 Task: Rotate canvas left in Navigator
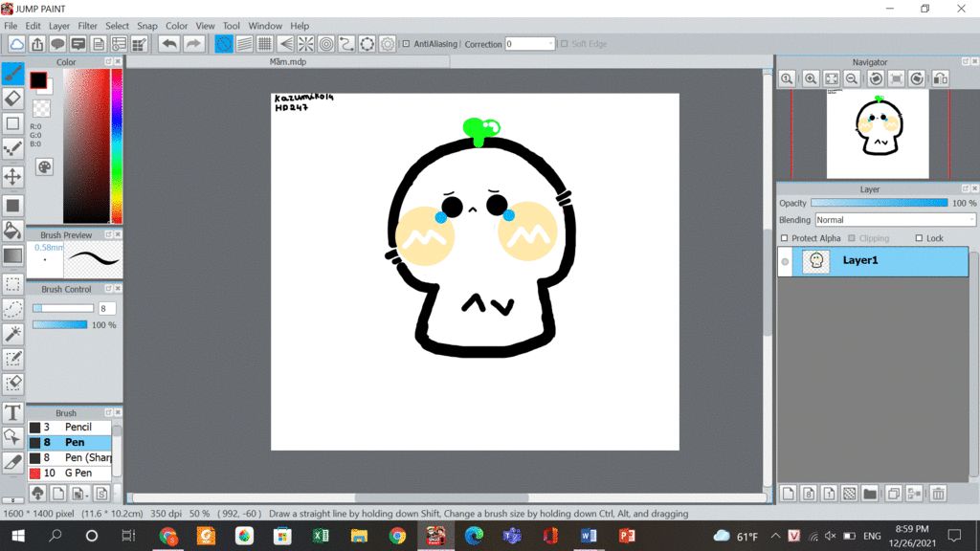coord(876,78)
